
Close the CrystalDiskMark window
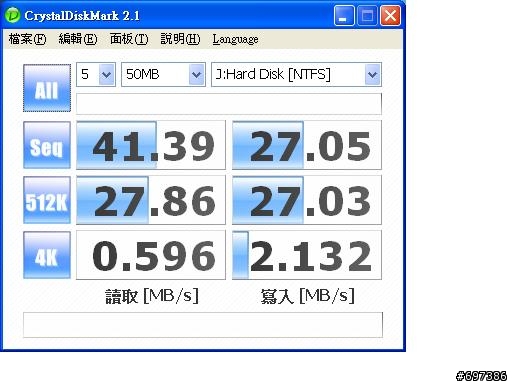(x=390, y=15)
